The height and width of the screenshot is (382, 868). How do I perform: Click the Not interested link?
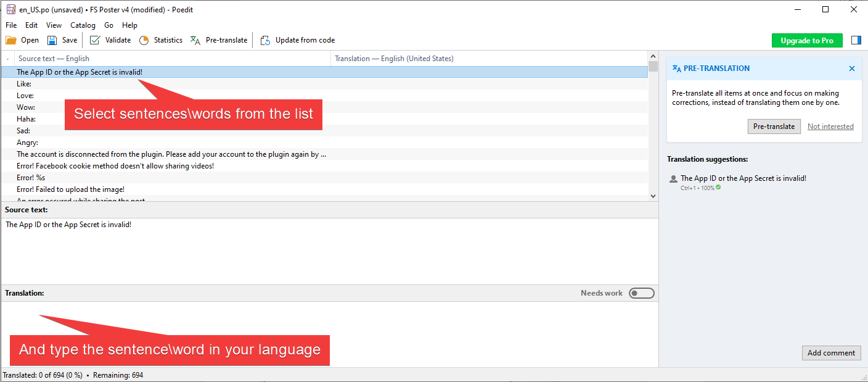(x=830, y=127)
